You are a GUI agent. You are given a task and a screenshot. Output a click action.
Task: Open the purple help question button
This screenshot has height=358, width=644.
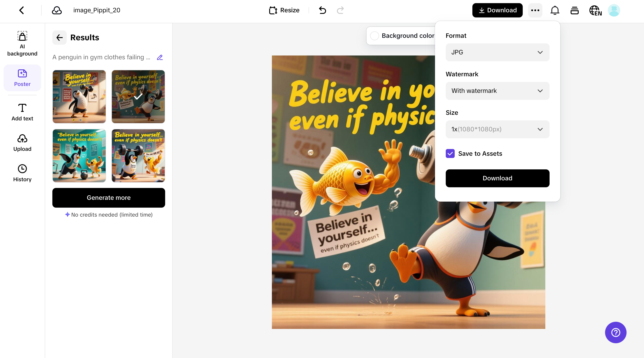(x=616, y=332)
